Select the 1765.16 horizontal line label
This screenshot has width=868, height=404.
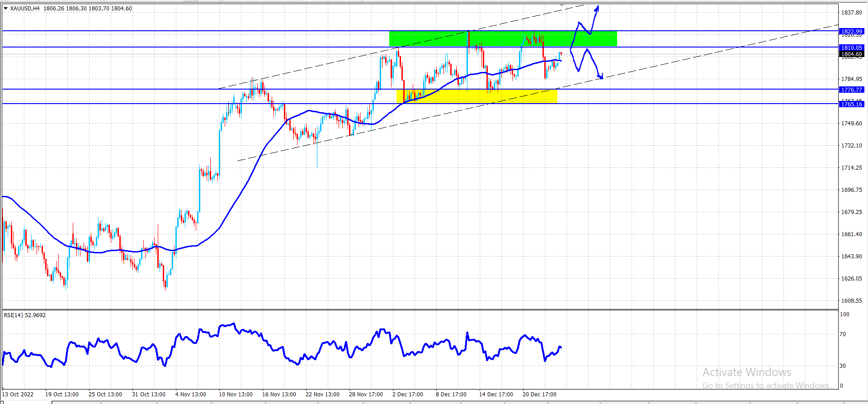[851, 104]
